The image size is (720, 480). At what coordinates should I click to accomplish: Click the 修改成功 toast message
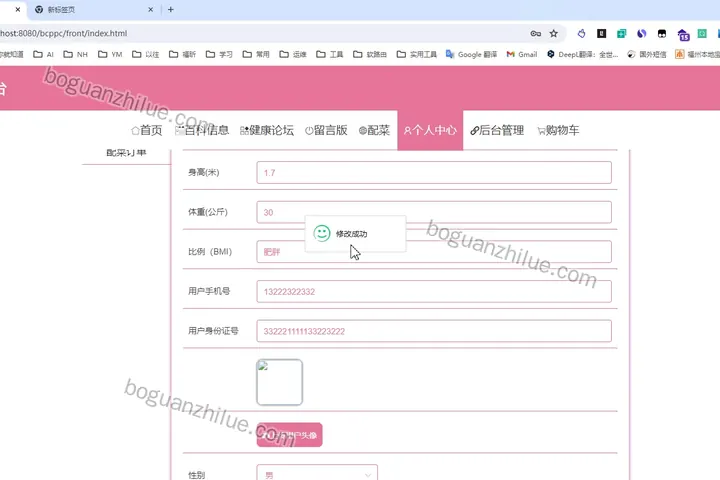pyautogui.click(x=355, y=234)
